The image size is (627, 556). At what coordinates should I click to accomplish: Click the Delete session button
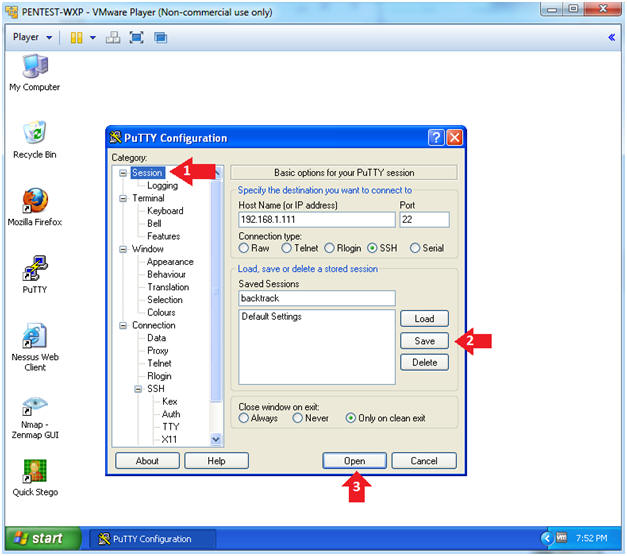pyautogui.click(x=424, y=363)
